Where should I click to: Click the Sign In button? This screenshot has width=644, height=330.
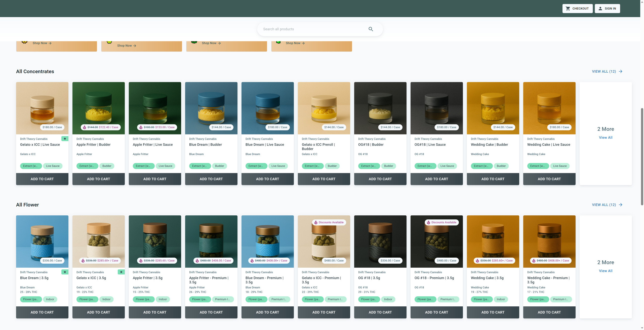tap(607, 9)
